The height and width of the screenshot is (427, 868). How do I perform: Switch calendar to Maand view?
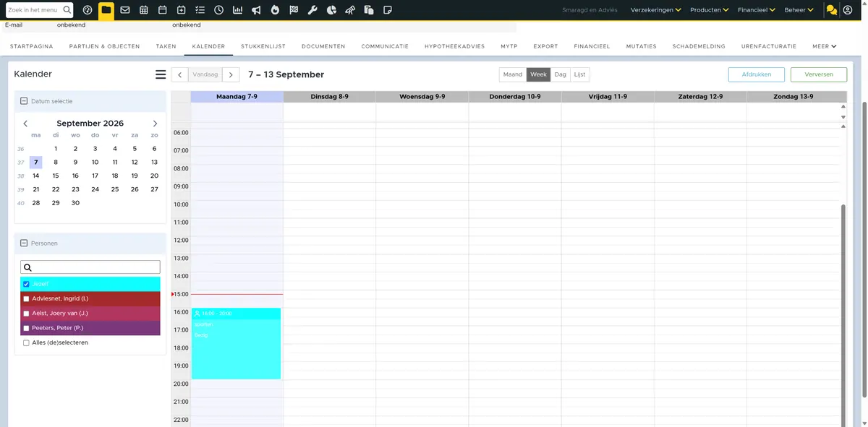point(513,74)
